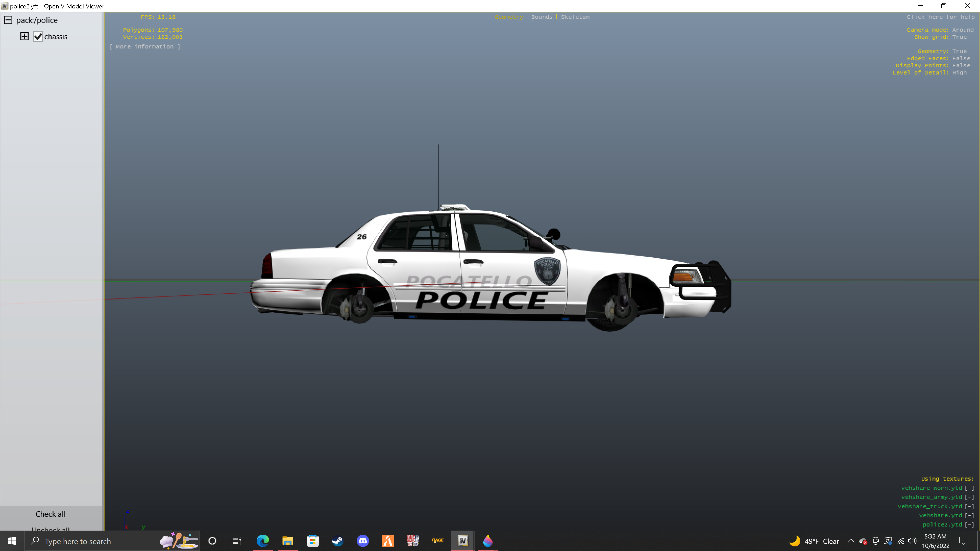Click the taskbar search box

[95, 541]
